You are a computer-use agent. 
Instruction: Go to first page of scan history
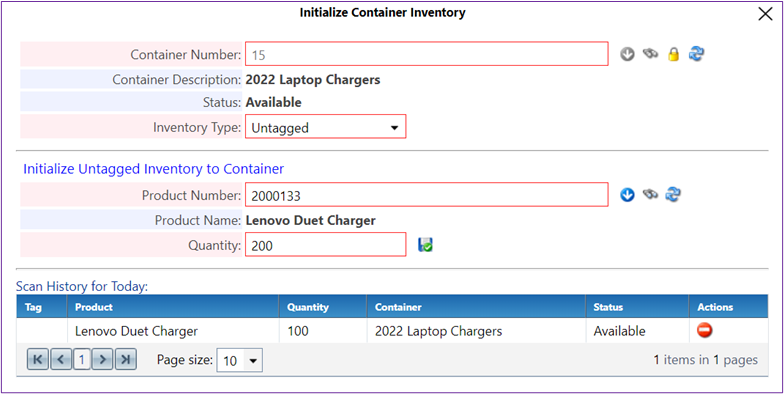click(x=38, y=360)
